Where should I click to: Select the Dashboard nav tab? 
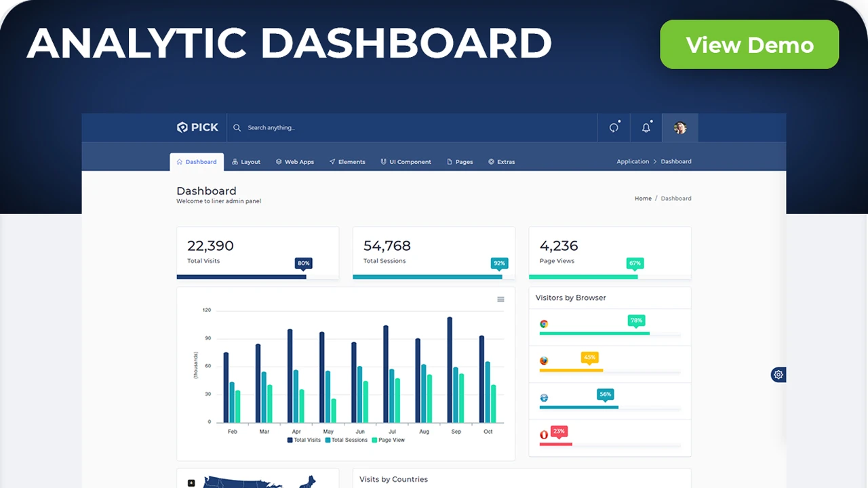[x=197, y=162]
